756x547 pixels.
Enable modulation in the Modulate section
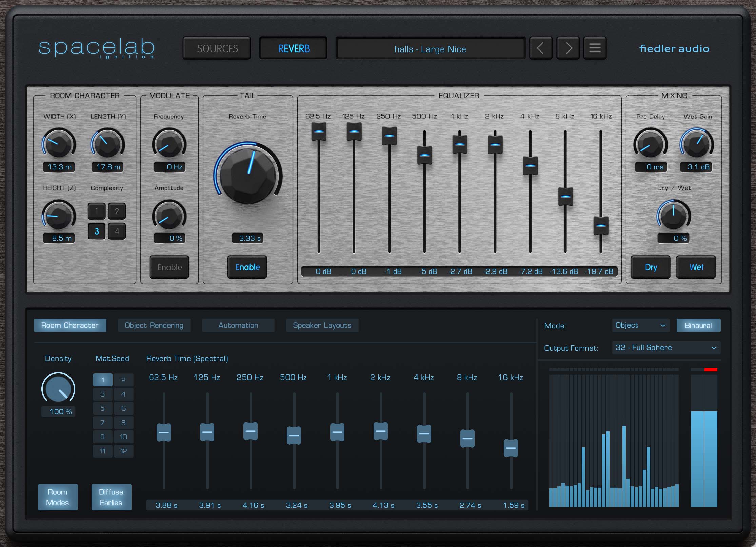pyautogui.click(x=169, y=267)
